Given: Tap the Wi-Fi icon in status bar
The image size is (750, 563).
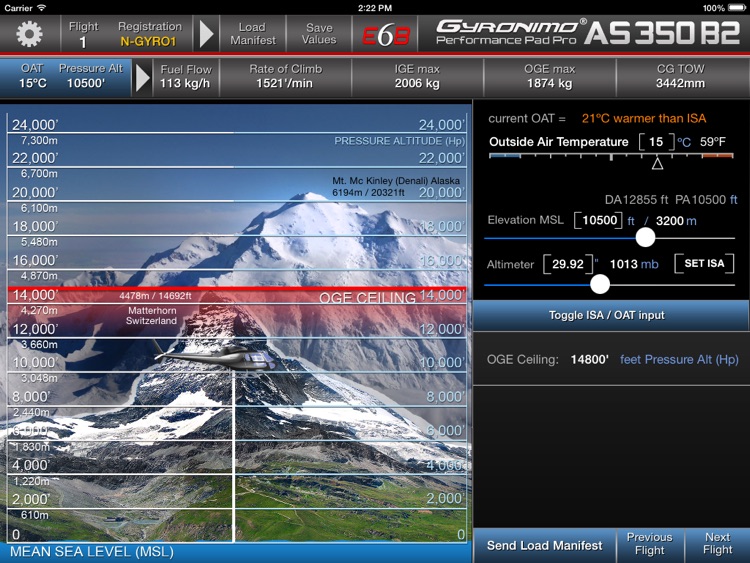Looking at the screenshot, I should pyautogui.click(x=42, y=8).
